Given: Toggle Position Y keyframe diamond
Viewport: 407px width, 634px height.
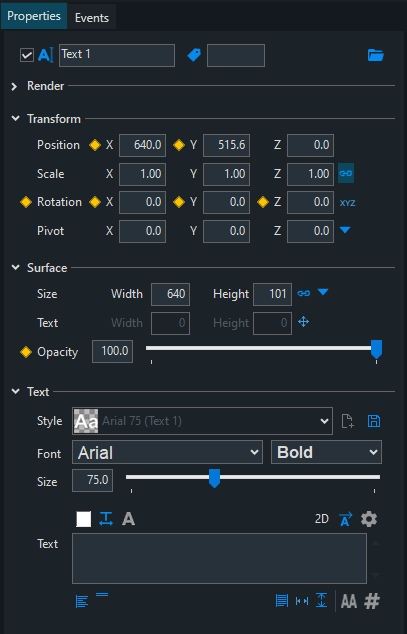Looking at the screenshot, I should coord(179,145).
